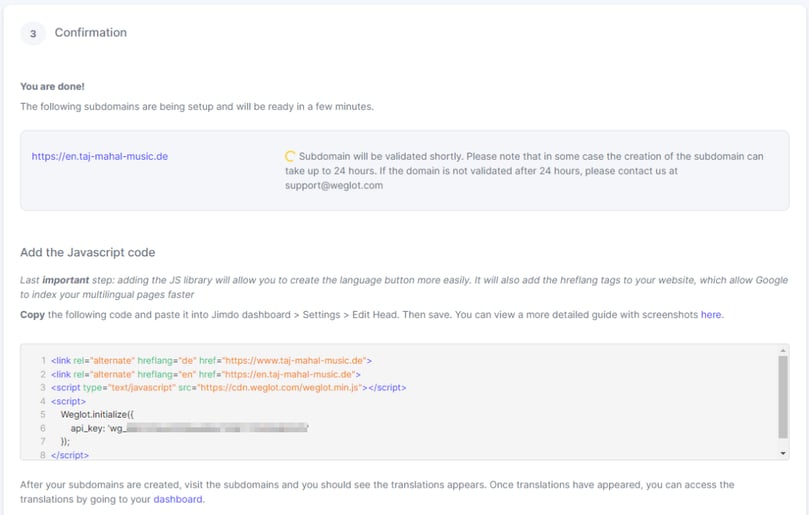Screen dimensions: 809x515
Task: Click the yellow loading spinner icon
Action: point(290,157)
